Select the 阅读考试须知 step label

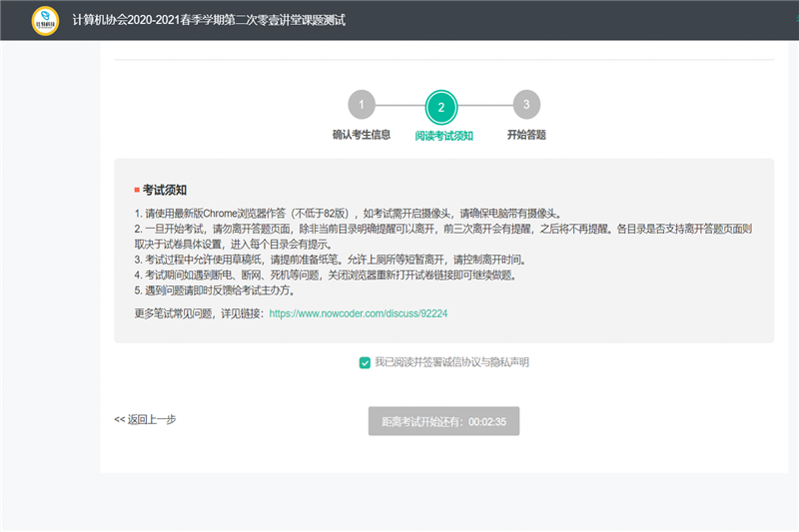pos(443,136)
